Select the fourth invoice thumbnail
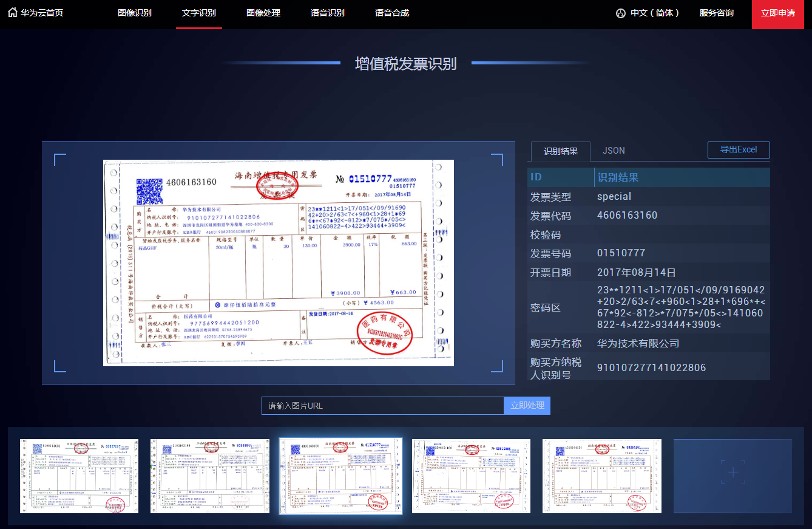Viewport: 812px width, 529px height. 471,476
